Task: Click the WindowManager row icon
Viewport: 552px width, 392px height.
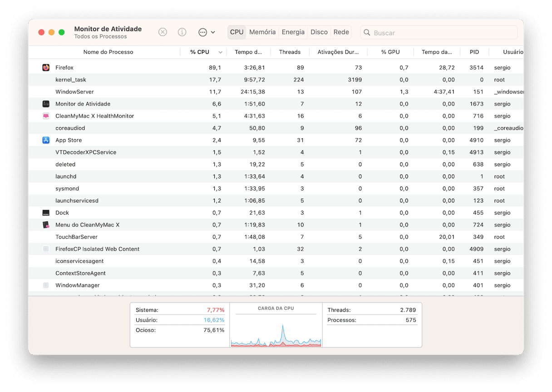Action: click(x=46, y=285)
